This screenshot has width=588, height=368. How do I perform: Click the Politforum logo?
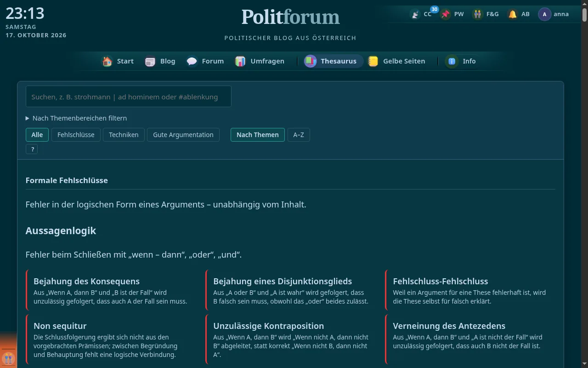290,17
